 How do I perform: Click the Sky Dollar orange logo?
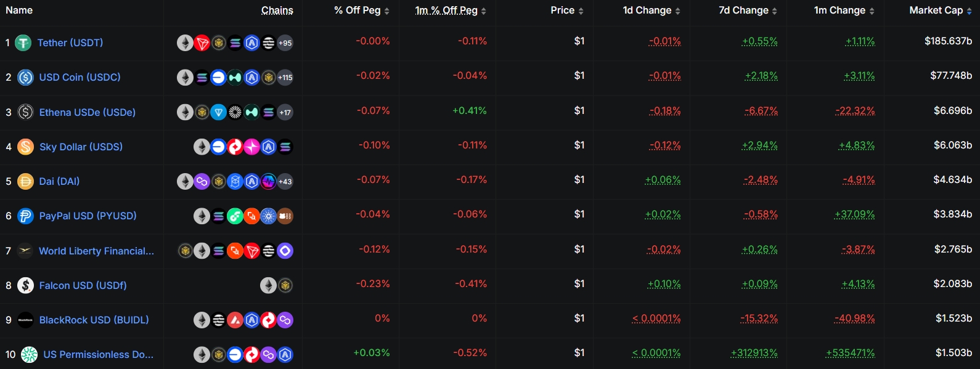[x=25, y=147]
